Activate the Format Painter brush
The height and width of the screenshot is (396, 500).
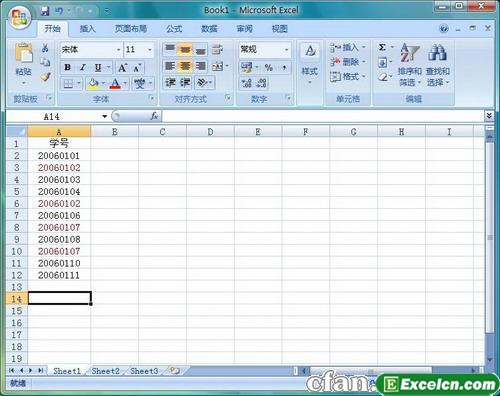point(45,77)
